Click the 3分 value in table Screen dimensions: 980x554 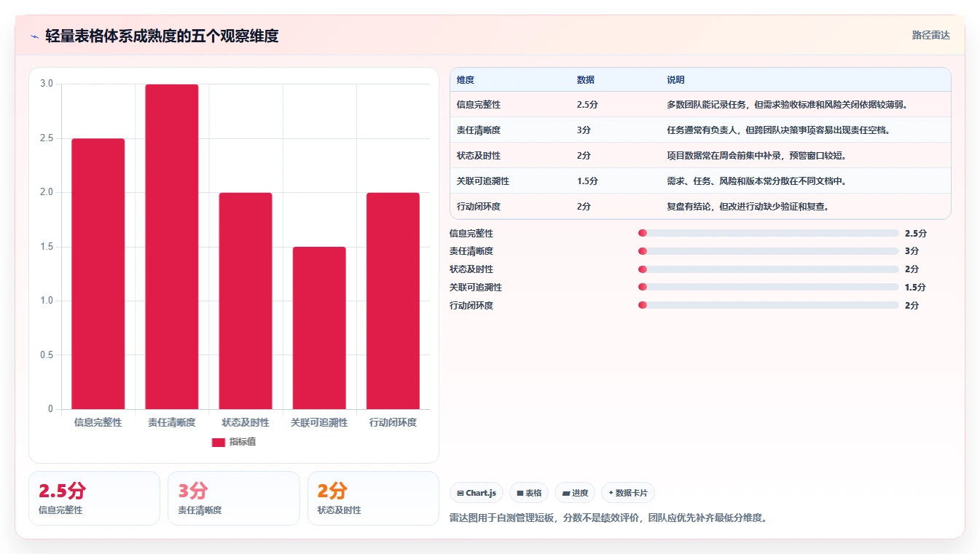coord(584,130)
